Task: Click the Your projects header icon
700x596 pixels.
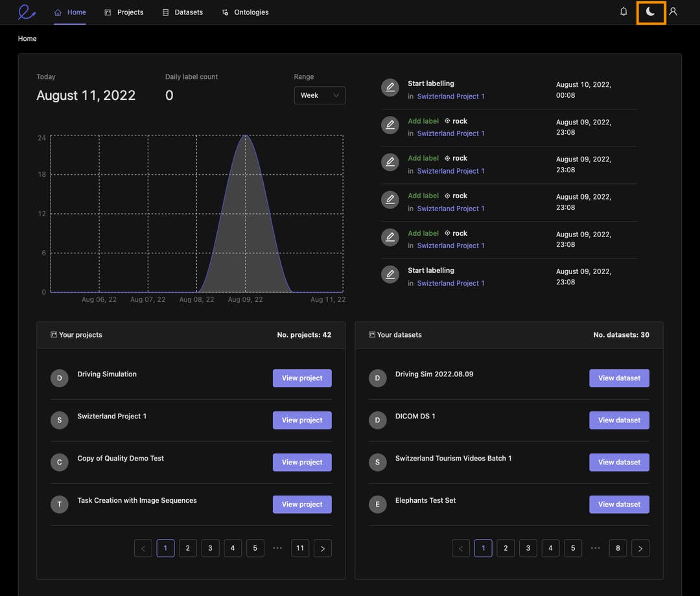Action: coord(54,334)
